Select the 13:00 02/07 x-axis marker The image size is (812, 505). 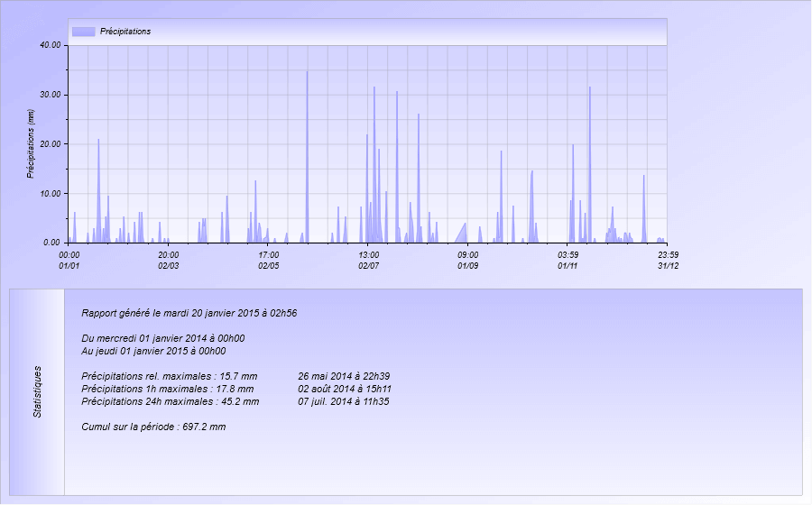pyautogui.click(x=368, y=261)
